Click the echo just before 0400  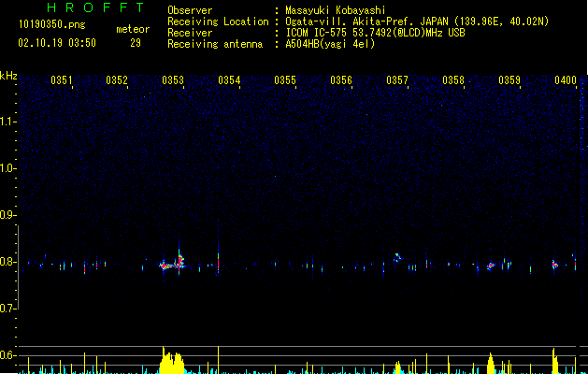(x=554, y=265)
